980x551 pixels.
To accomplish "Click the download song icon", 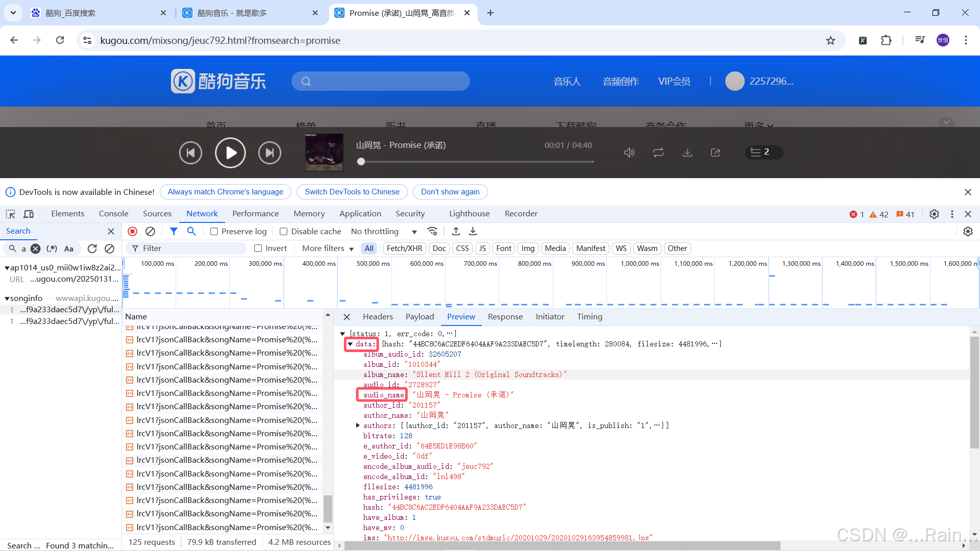I will pyautogui.click(x=688, y=153).
